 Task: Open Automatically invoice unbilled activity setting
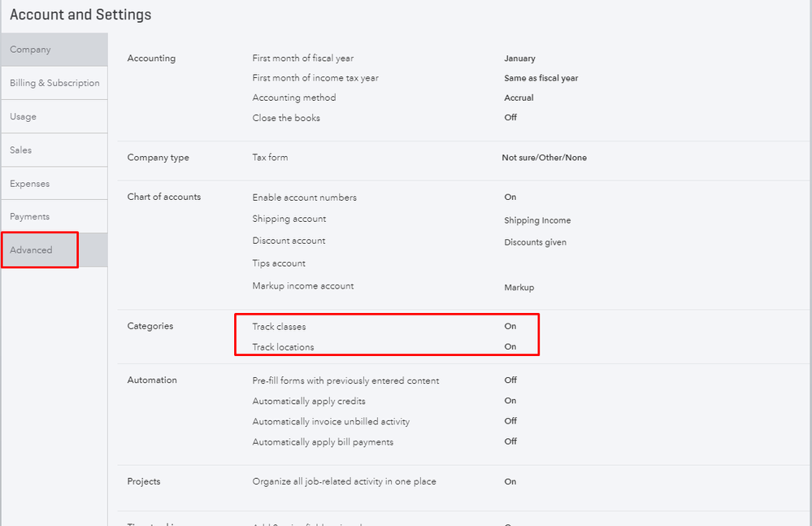point(331,421)
